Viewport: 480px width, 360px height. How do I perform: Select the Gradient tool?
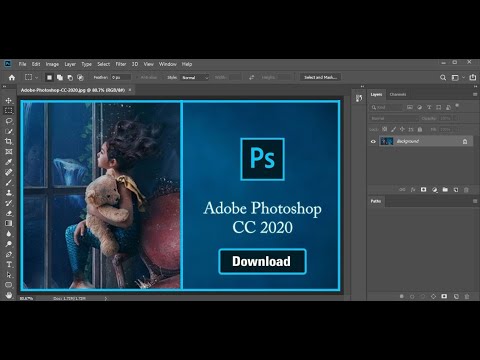9,223
